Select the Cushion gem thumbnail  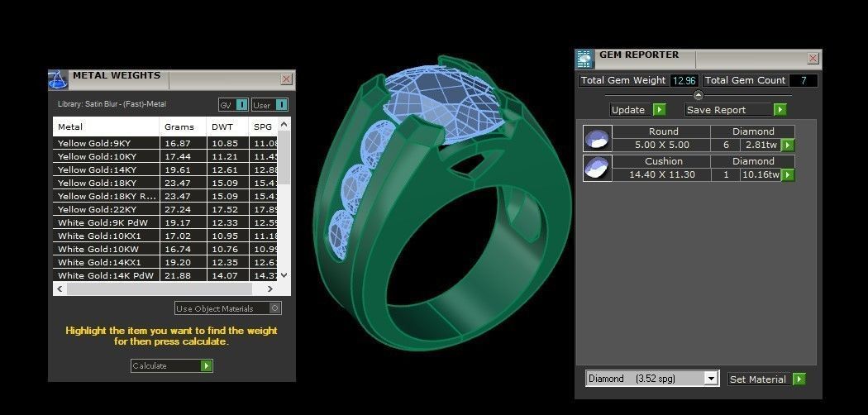point(598,168)
